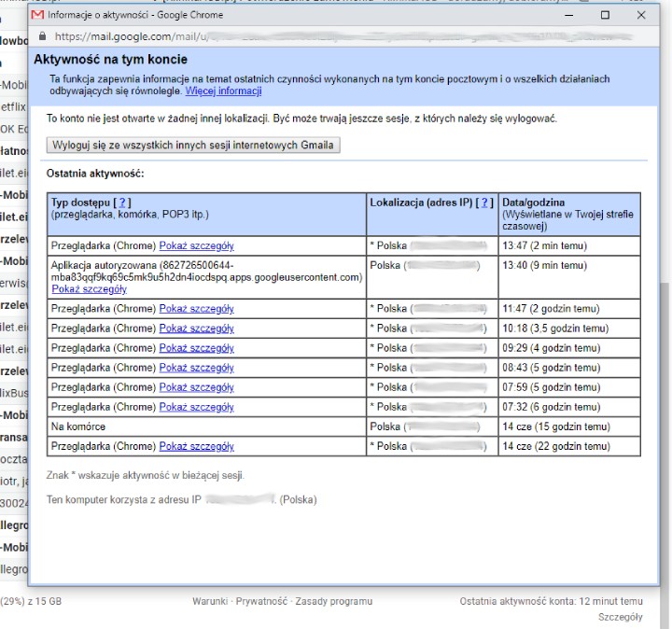Open 'Pokaż szczegóły' for the 11:47 session
The image size is (672, 629).
coord(196,309)
